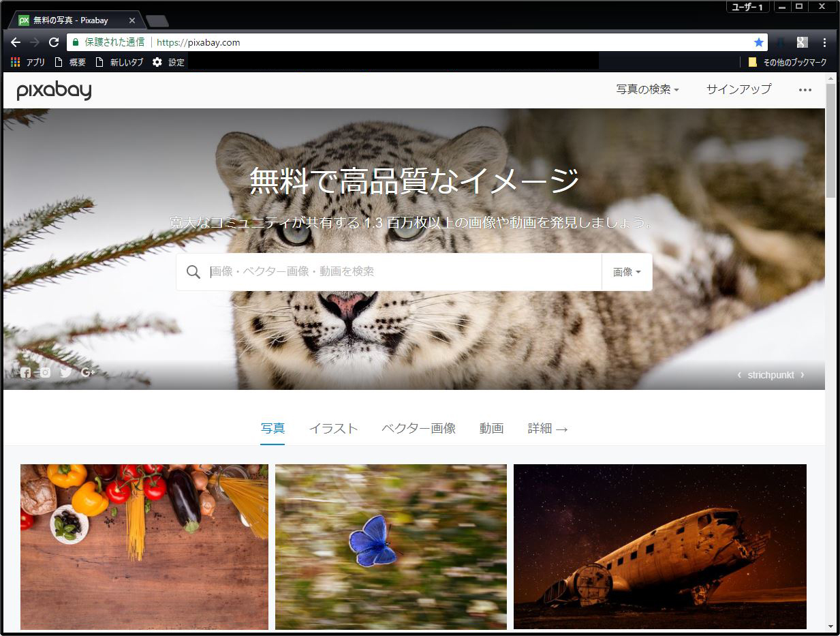Click the Facebook icon on hero image
Screen dimensions: 840x636
[x=25, y=372]
